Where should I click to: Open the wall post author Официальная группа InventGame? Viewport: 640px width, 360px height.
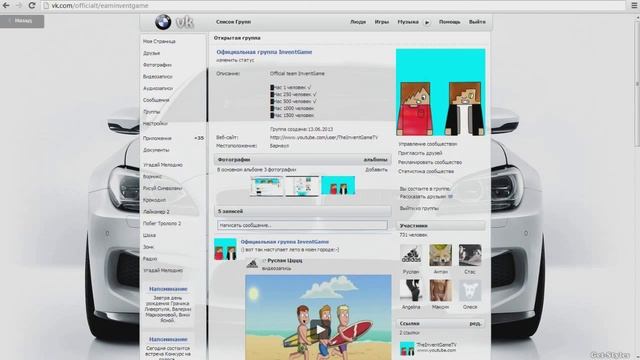click(284, 242)
